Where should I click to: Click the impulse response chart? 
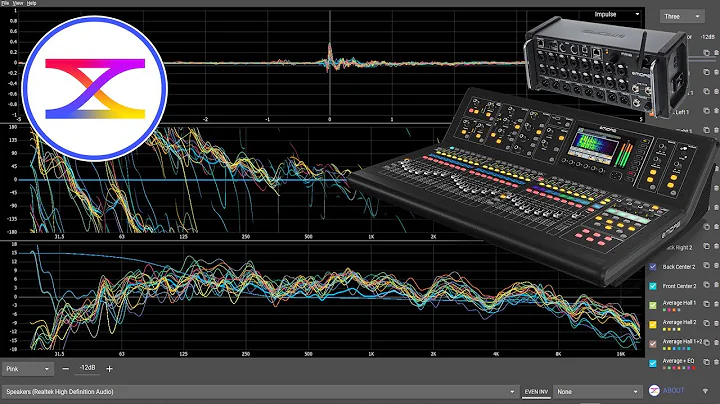coord(322,65)
